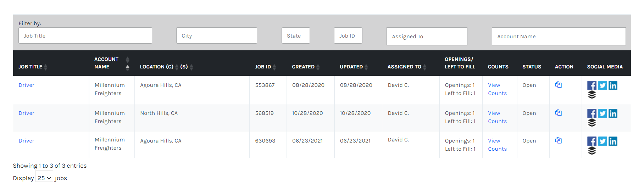Click the Account Name filter field
Viewport: 644px width, 195px height.
[x=559, y=36]
